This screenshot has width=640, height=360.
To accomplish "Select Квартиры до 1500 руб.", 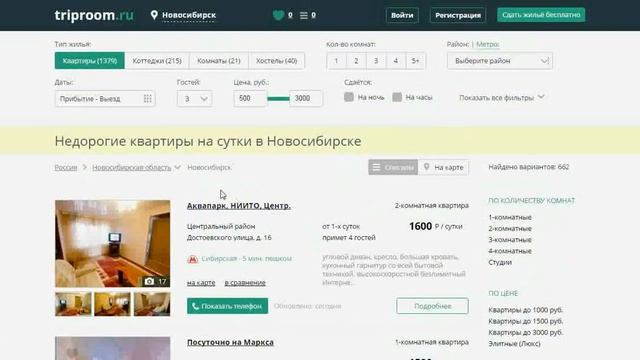I will pyautogui.click(x=526, y=321).
